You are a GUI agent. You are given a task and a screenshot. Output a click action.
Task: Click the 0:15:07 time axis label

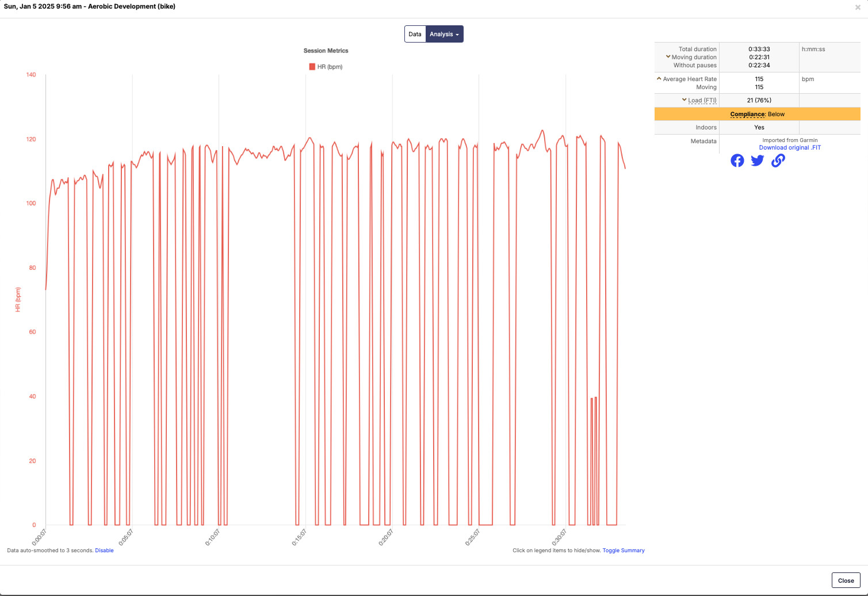pos(299,537)
